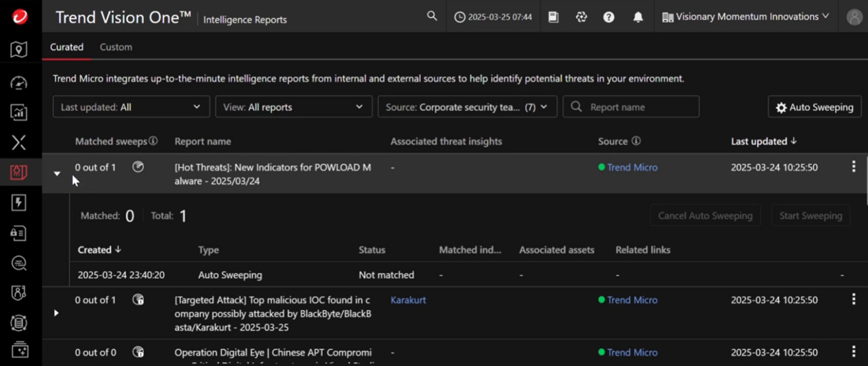Viewport: 868px width, 366px height.
Task: Open the View: All reports dropdown
Action: [293, 107]
